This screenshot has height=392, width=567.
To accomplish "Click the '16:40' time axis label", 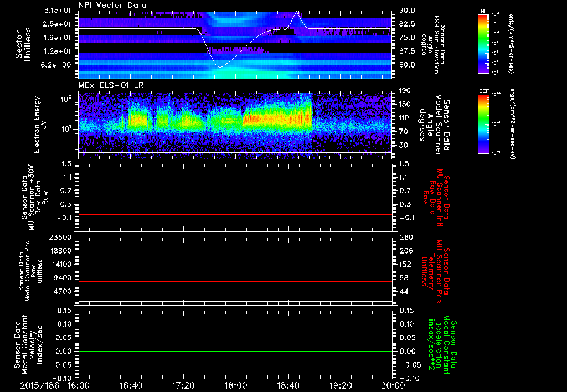I will click(131, 385).
